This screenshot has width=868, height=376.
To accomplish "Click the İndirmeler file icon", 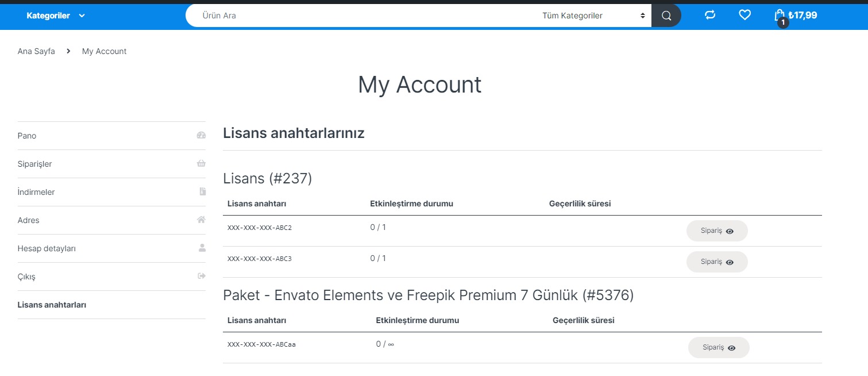I will (x=202, y=192).
